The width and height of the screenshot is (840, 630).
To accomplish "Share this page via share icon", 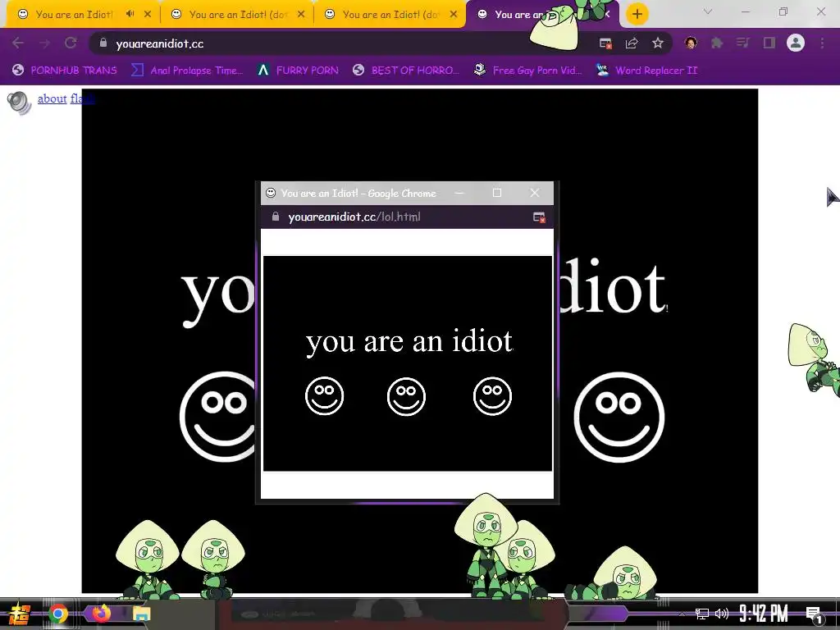I will [632, 43].
